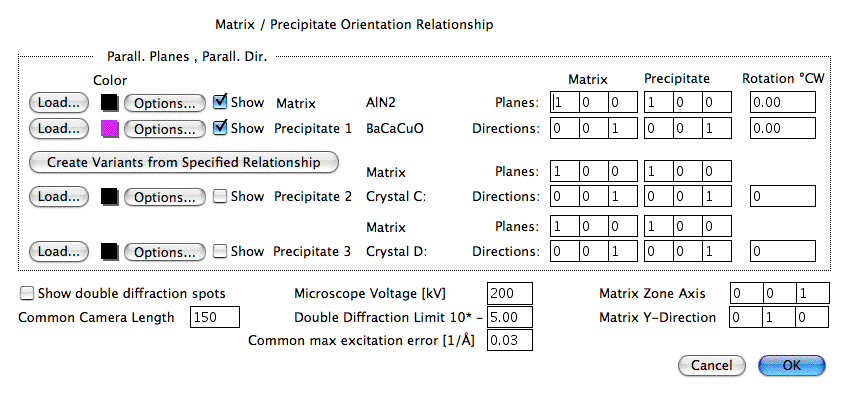Cancel the orientation relationship dialog

tap(711, 366)
